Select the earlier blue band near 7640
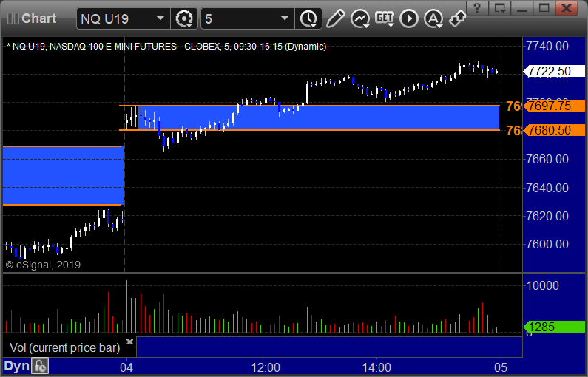 64,175
